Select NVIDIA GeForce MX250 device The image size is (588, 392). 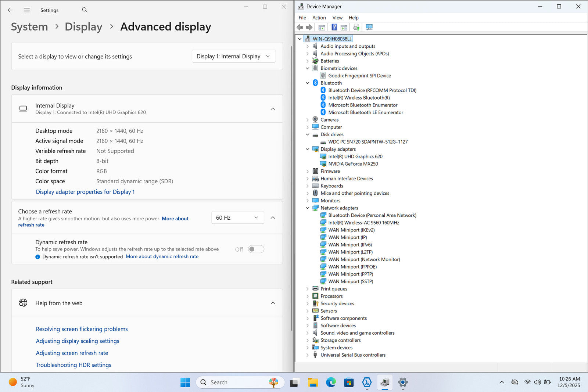[x=353, y=164]
